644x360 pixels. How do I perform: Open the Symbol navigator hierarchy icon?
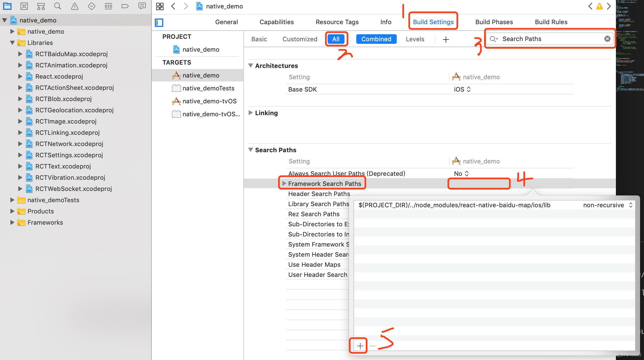(x=41, y=6)
